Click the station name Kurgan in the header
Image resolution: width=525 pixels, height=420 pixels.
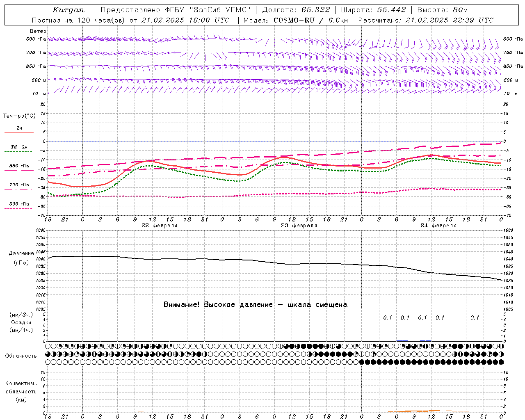point(68,10)
